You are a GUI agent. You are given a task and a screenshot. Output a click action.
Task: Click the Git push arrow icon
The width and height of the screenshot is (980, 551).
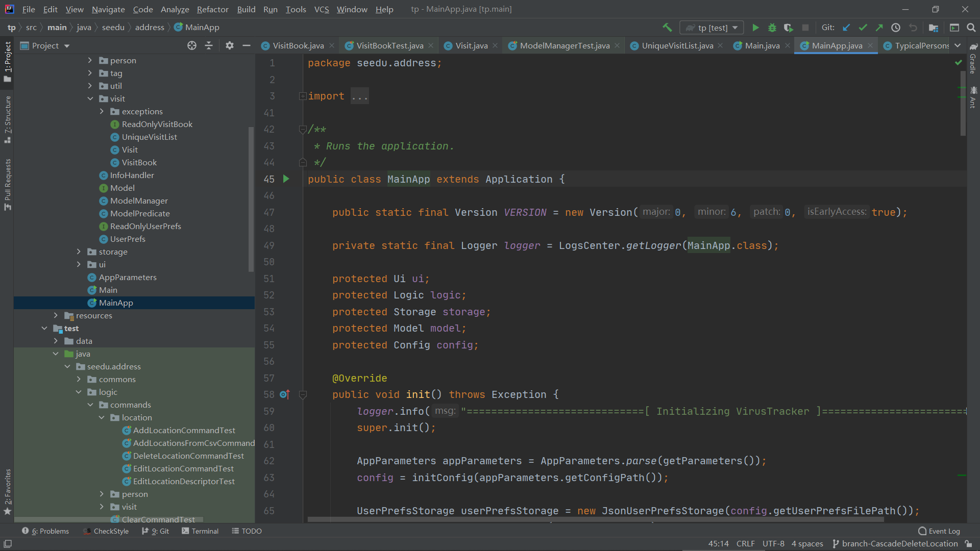click(x=879, y=28)
